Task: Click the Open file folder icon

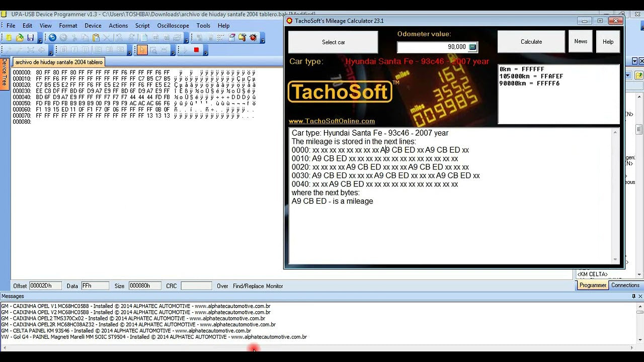Action: click(x=20, y=38)
